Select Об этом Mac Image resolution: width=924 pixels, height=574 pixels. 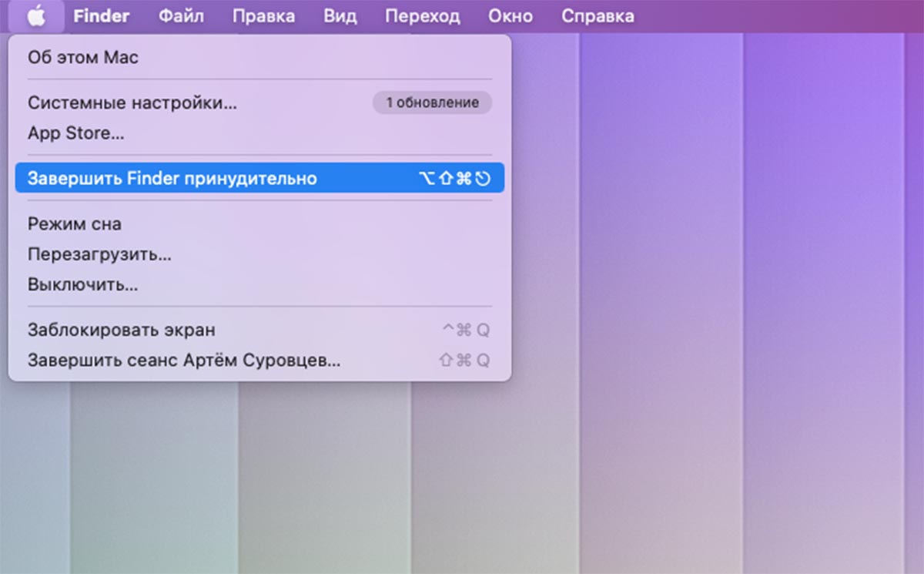point(259,57)
